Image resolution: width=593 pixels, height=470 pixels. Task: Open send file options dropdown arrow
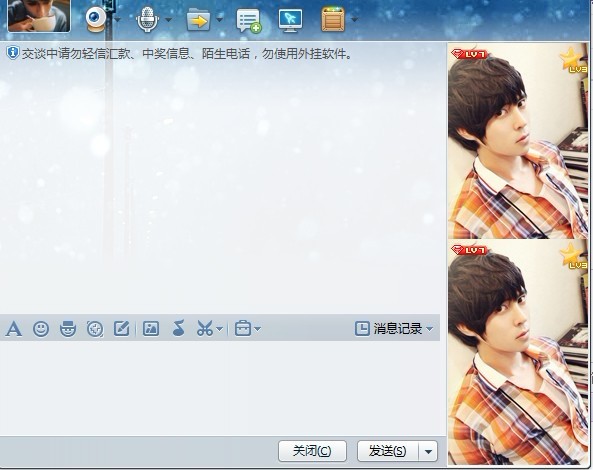[220, 20]
